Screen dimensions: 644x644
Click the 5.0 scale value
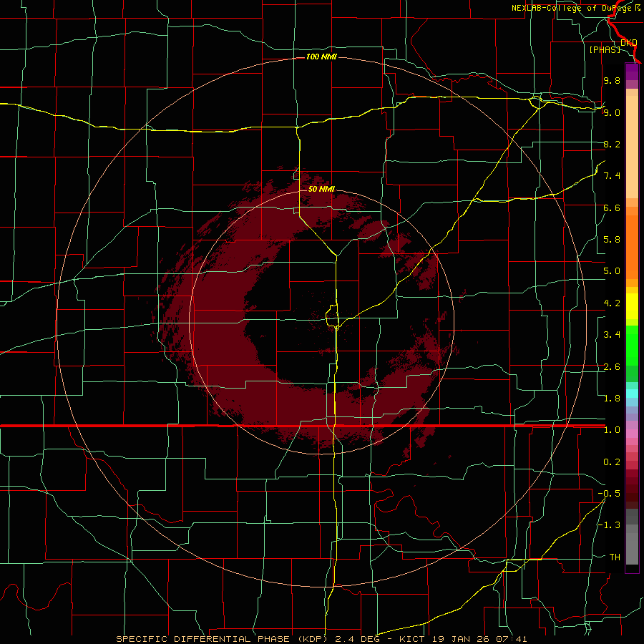coord(612,271)
